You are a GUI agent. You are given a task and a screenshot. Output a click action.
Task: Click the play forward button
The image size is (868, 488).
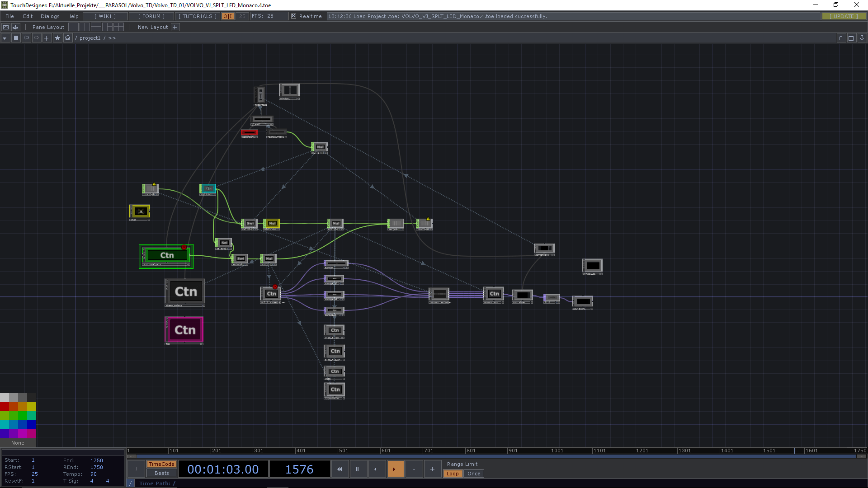[395, 469]
